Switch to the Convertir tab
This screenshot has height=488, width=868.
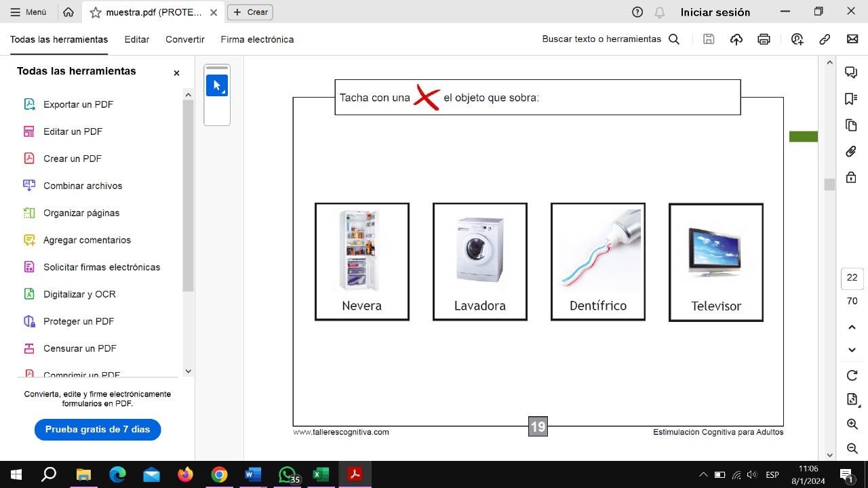pyautogui.click(x=184, y=39)
